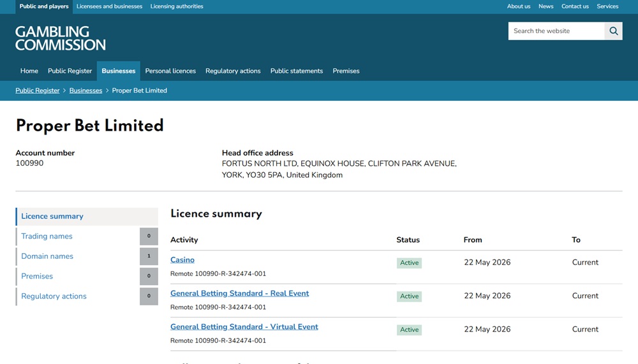The image size is (638, 364).
Task: Click the Premises count badge in side menu
Action: pyautogui.click(x=149, y=276)
